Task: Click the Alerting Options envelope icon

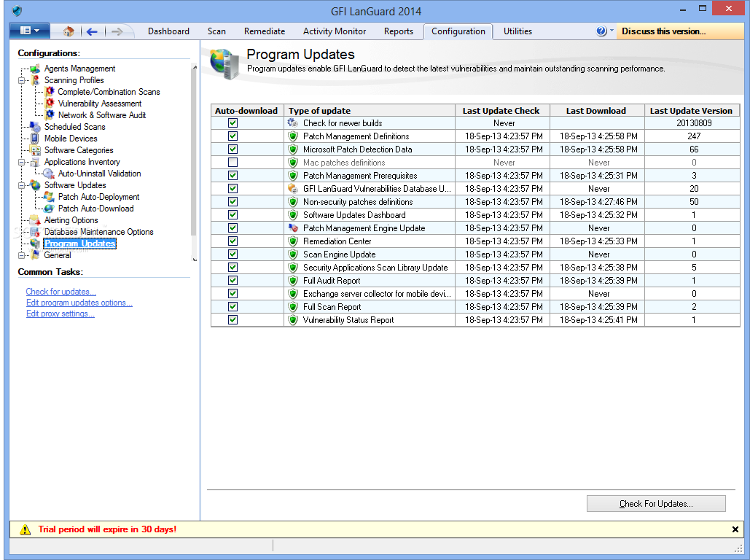Action: (35, 220)
